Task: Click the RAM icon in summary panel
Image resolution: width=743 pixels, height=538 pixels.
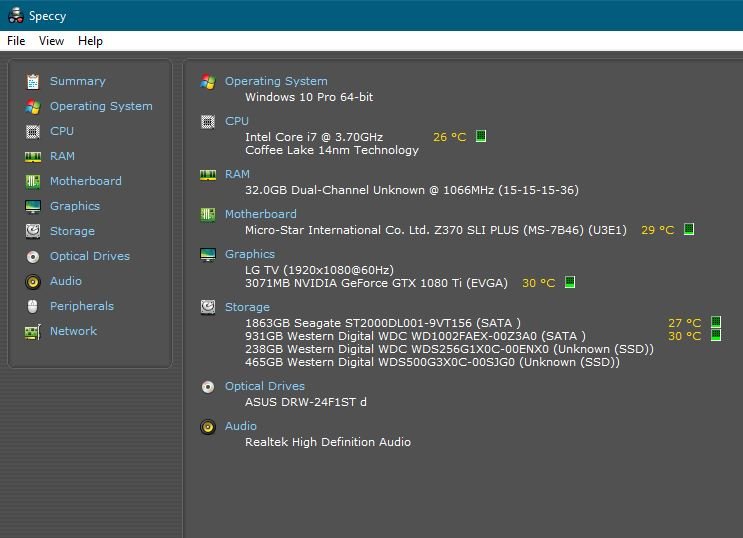Action: click(208, 175)
